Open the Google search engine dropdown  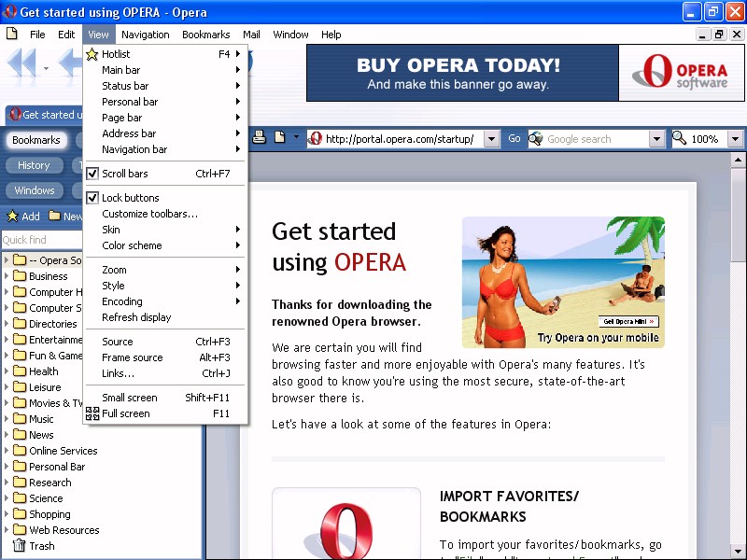[656, 139]
